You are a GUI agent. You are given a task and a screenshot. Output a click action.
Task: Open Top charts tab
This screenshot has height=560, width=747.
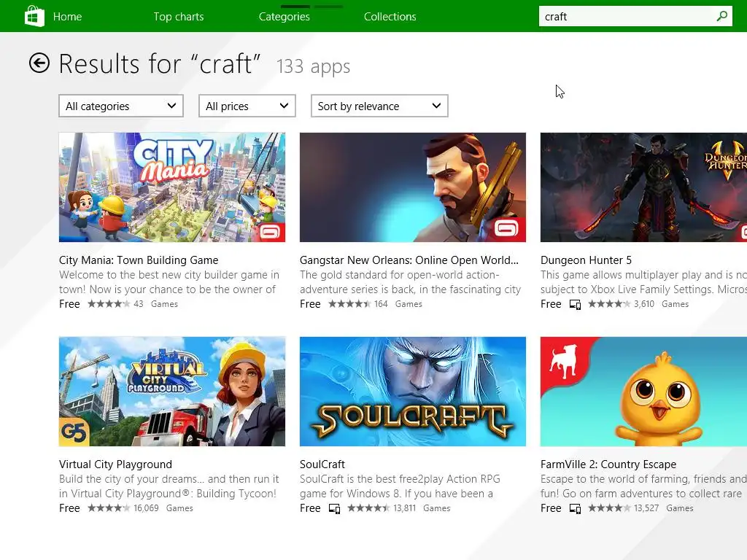(179, 17)
